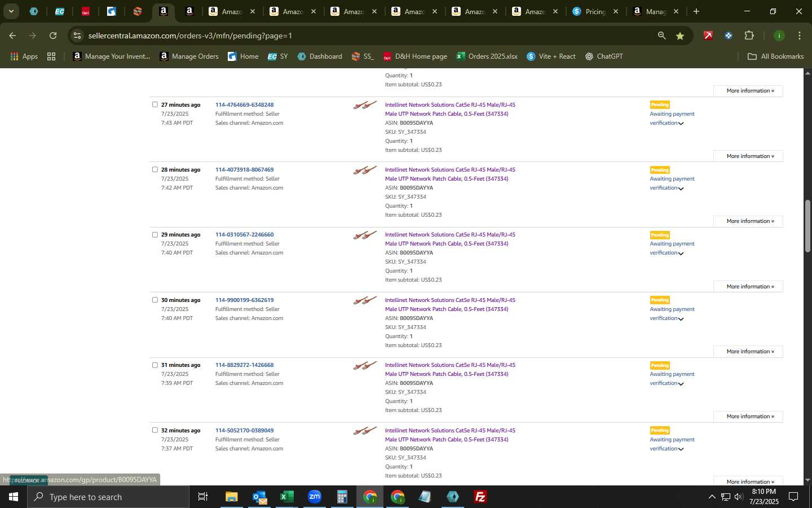This screenshot has height=508, width=812.
Task: Open the Dashboard bookmark
Action: tap(320, 56)
